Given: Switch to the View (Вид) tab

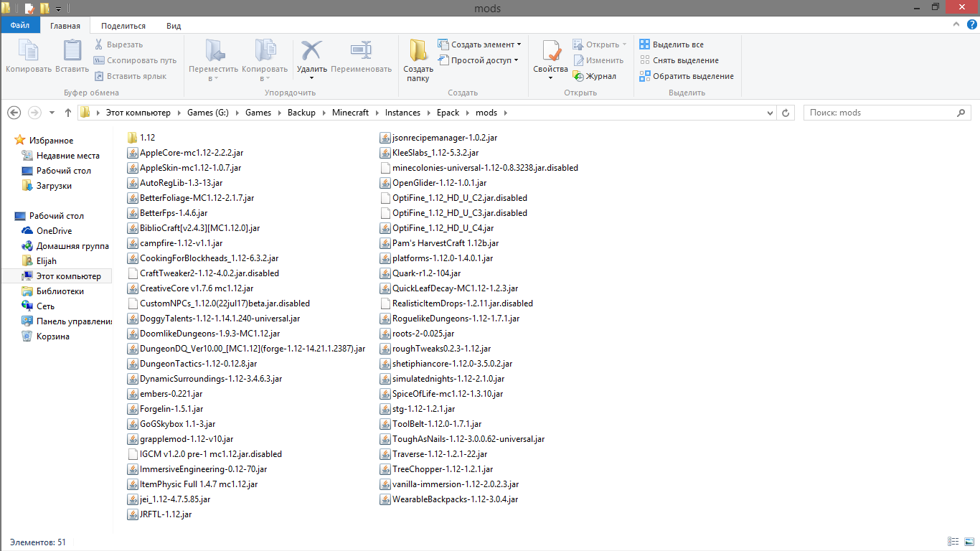Looking at the screenshot, I should click(x=174, y=25).
